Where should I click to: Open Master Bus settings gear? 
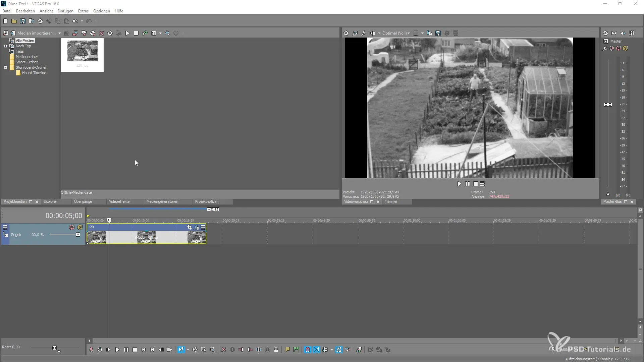coord(605,33)
